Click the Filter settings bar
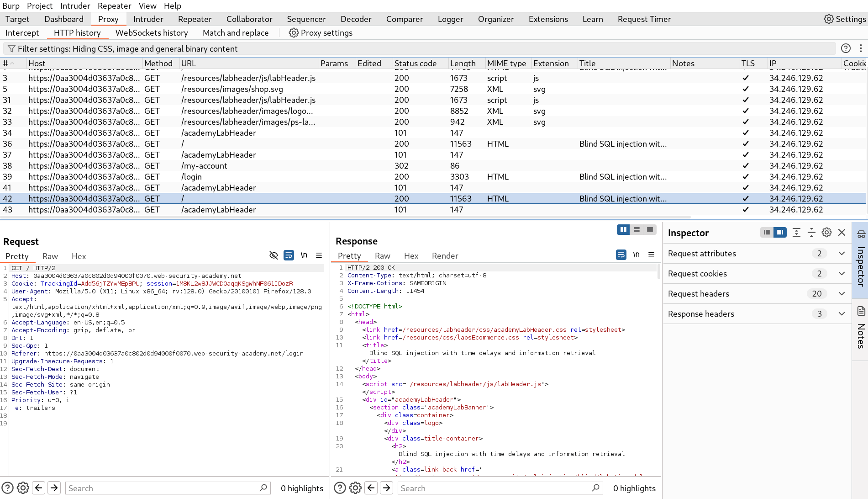 click(420, 48)
